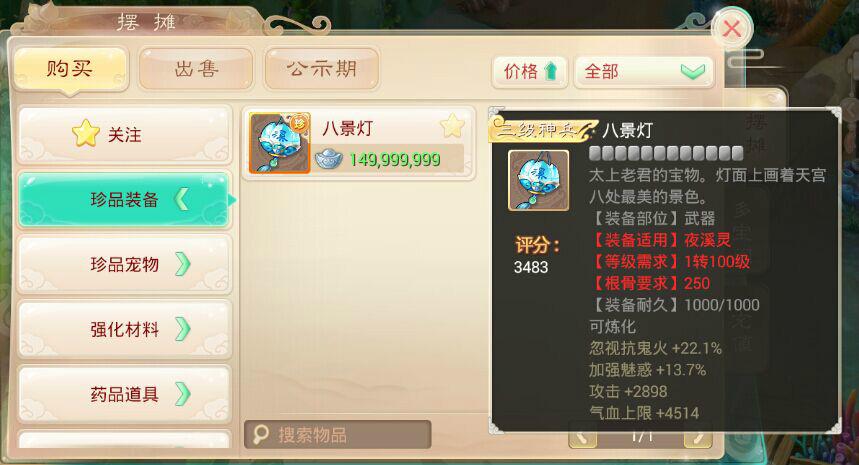
Task: Go to previous page arrow
Action: tap(582, 437)
